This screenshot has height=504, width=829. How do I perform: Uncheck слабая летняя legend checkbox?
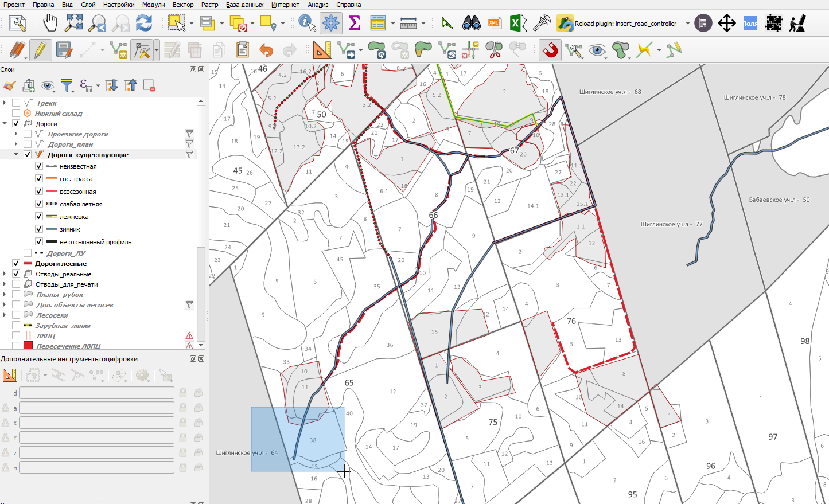pyautogui.click(x=39, y=204)
